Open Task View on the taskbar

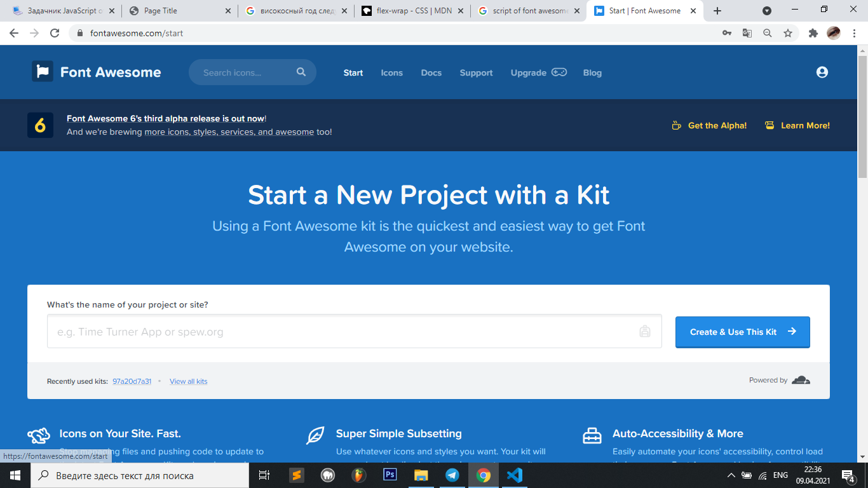point(264,475)
